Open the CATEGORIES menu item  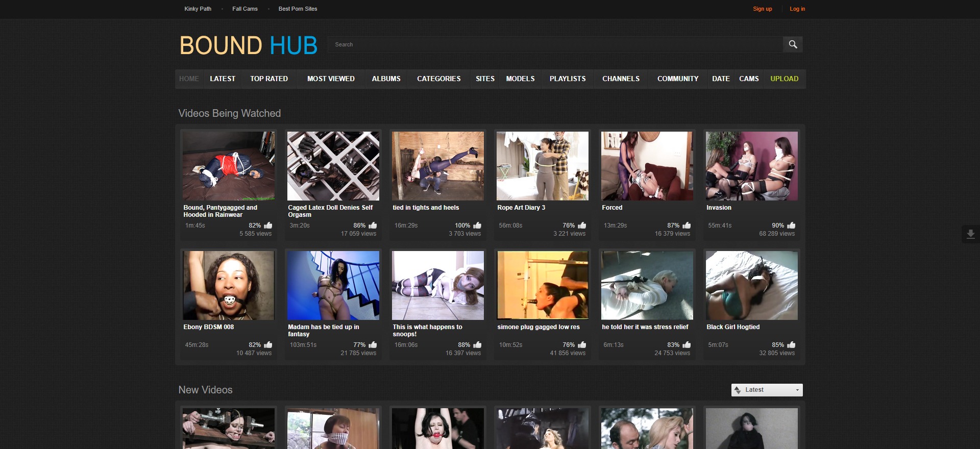[439, 79]
